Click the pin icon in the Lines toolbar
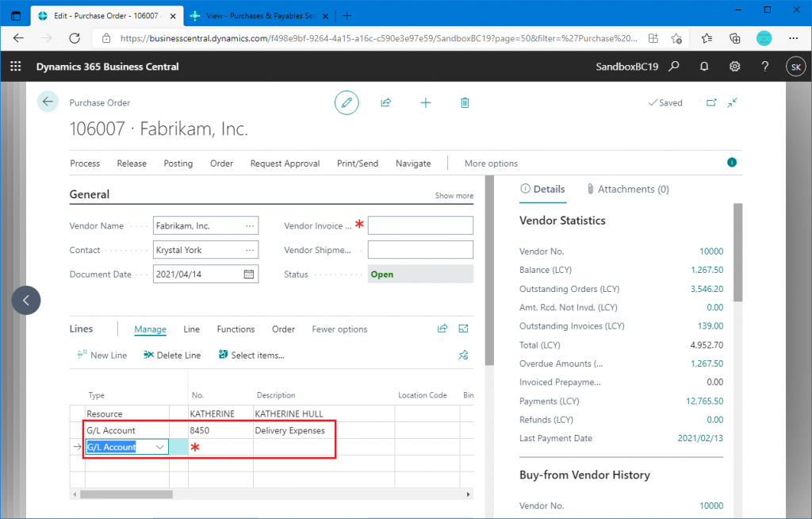Image resolution: width=812 pixels, height=519 pixels. click(463, 356)
